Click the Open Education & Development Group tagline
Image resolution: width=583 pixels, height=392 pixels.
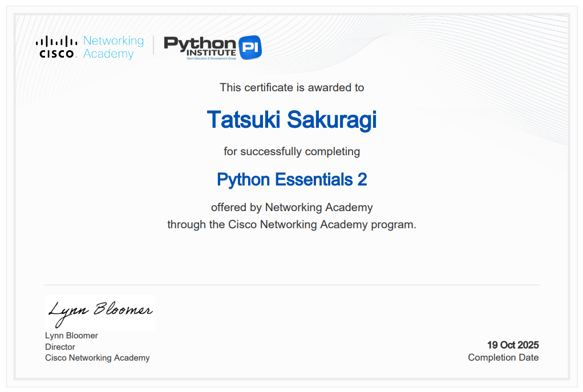pos(211,58)
